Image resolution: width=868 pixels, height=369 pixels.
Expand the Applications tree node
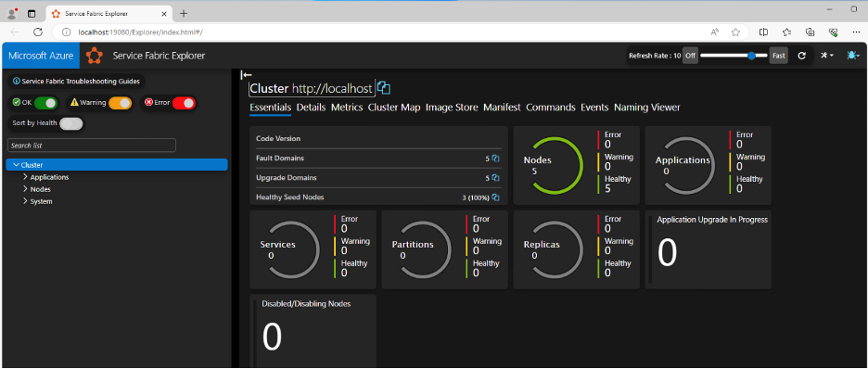click(25, 177)
